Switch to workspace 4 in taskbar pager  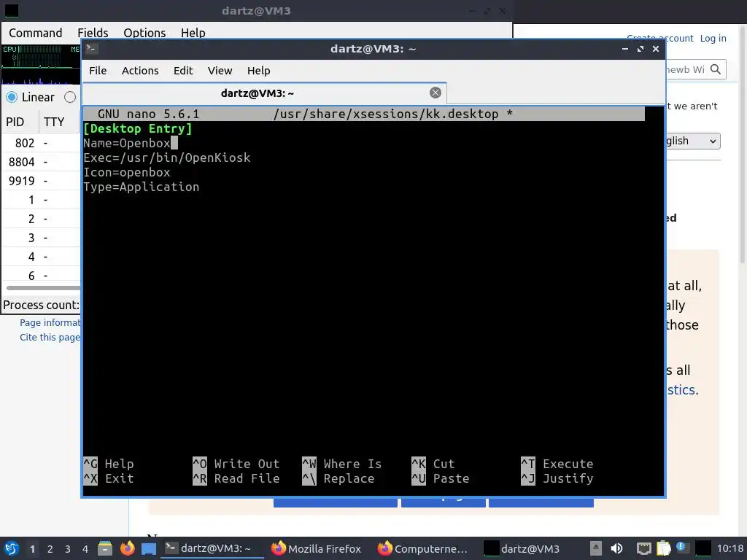coord(85,549)
